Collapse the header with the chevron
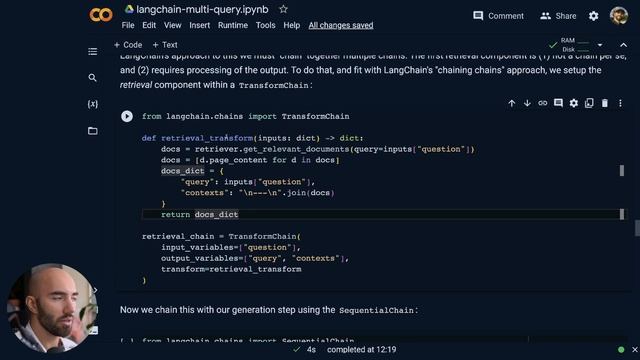 623,45
